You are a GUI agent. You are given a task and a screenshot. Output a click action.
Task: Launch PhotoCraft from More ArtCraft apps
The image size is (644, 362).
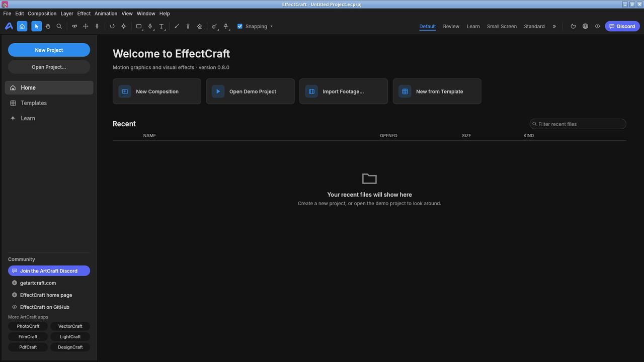click(x=28, y=326)
